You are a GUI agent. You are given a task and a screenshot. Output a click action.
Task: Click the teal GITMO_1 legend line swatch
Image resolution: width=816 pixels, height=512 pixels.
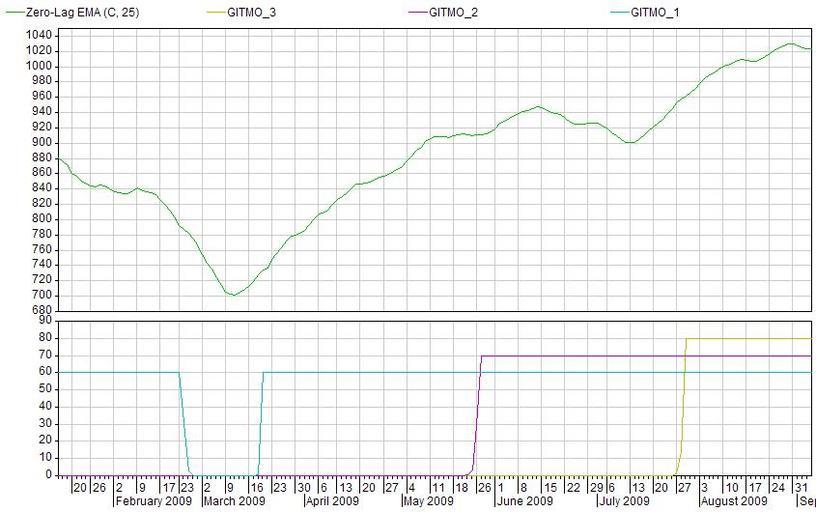[617, 13]
